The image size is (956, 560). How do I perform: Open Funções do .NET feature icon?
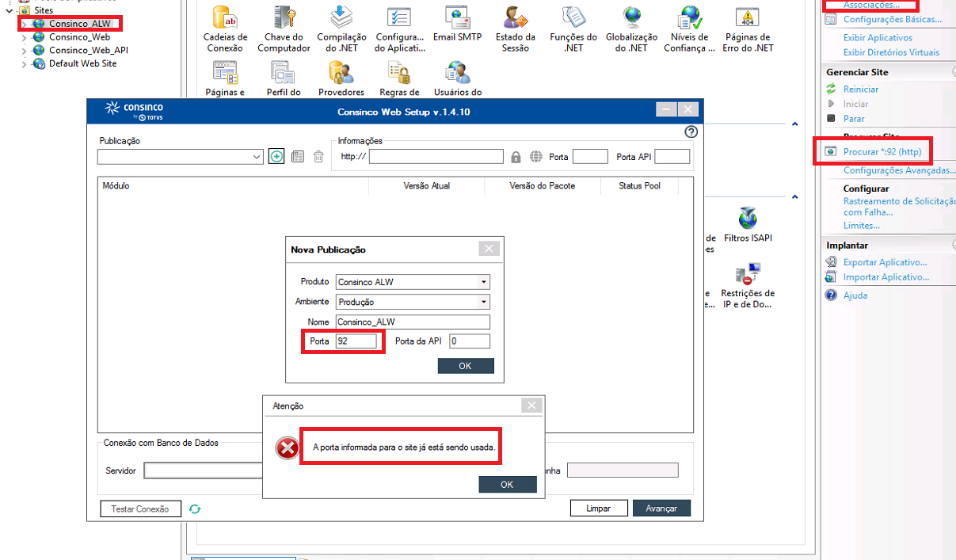coord(573,17)
